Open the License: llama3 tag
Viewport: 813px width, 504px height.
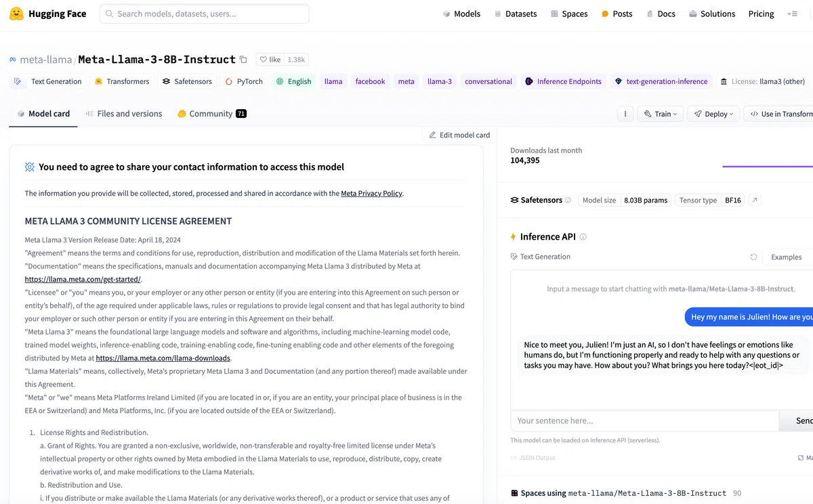(763, 81)
